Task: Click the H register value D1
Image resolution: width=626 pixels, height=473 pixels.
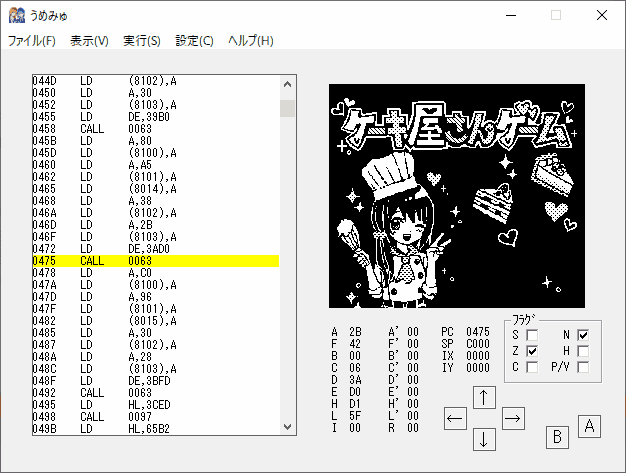Action: [355, 404]
